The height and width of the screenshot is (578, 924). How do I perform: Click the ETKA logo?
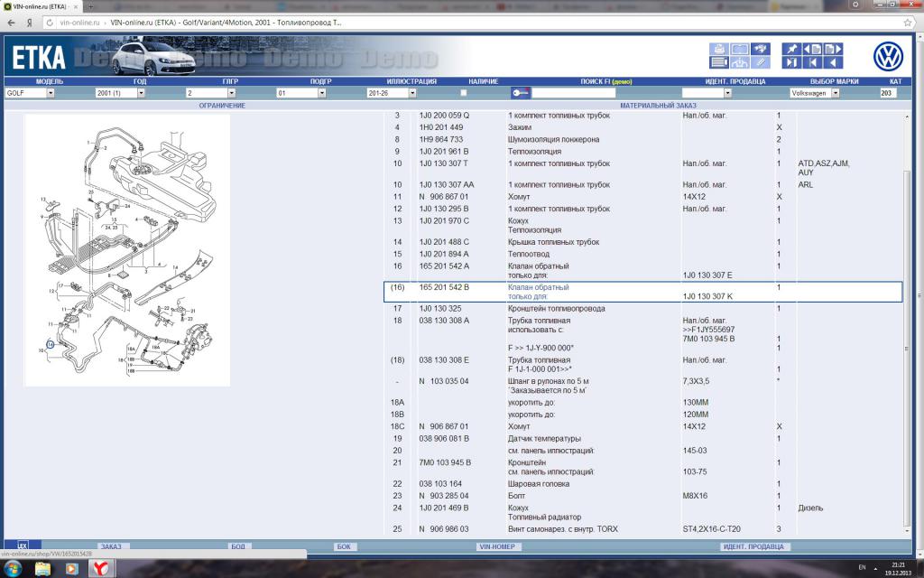click(39, 58)
